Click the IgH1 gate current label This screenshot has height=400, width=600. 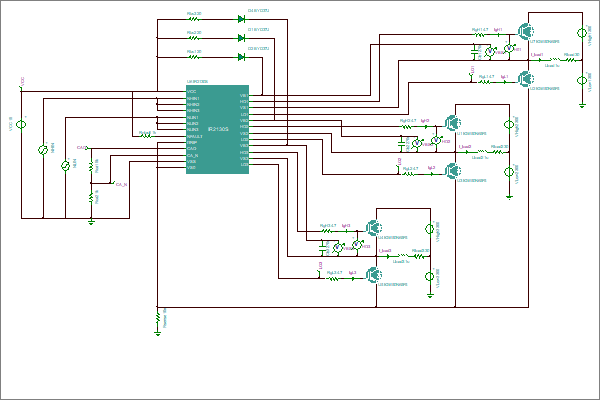tap(498, 29)
